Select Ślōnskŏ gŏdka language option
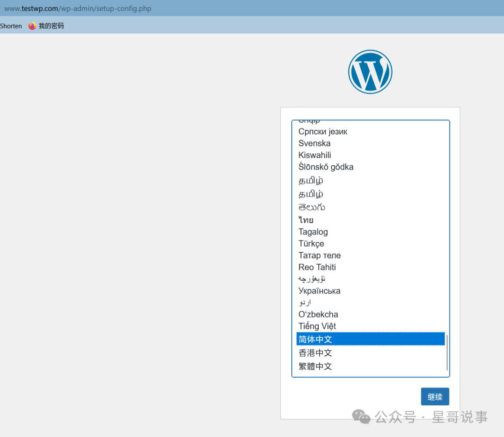The image size is (504, 437). click(x=371, y=167)
